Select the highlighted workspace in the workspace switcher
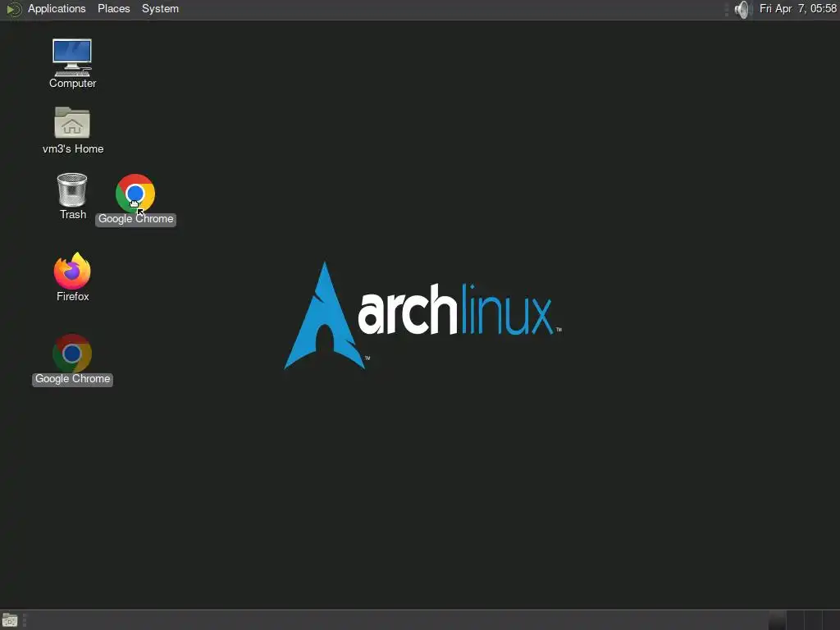The image size is (840, 630). (x=777, y=620)
